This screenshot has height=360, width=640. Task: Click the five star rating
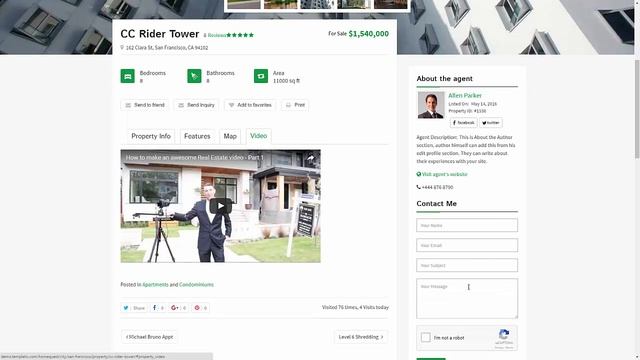pyautogui.click(x=240, y=35)
